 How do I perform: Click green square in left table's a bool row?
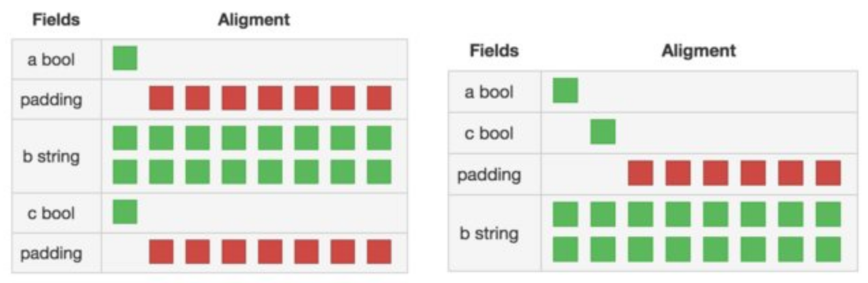(x=125, y=58)
